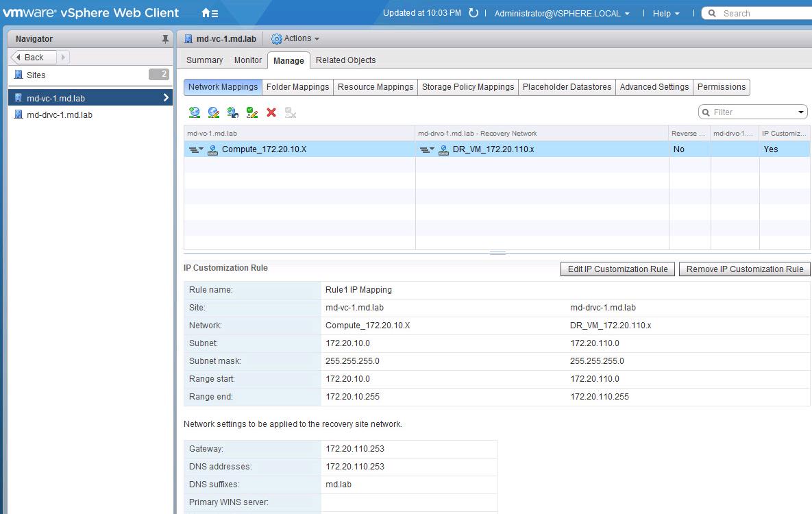Open the Storage Policy Mappings sub-tab
Viewport: 812px width, 514px height.
tap(468, 87)
